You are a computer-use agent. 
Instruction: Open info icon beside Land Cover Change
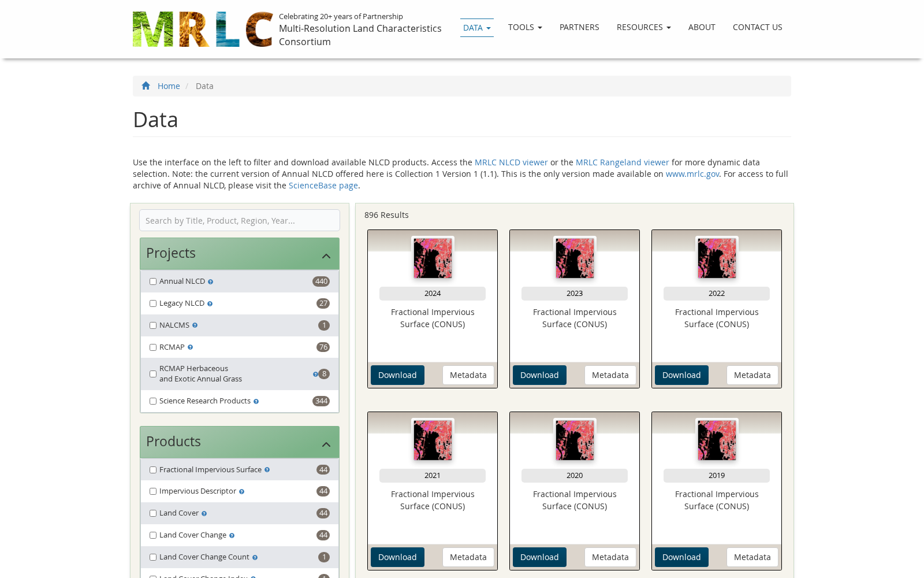coord(232,536)
